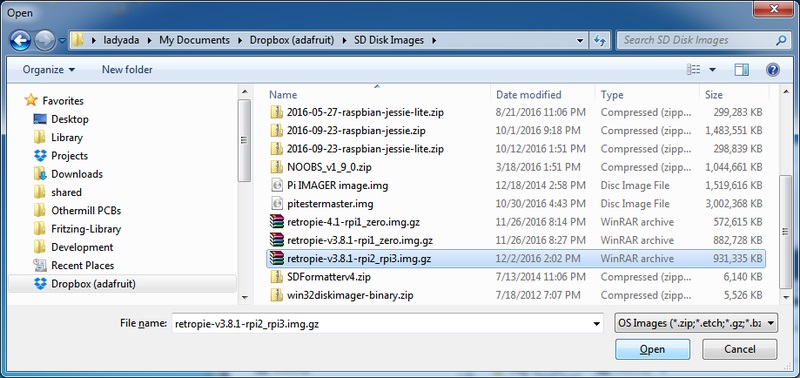
Task: Click the sidebar scrollbar up arrow
Action: [x=244, y=92]
